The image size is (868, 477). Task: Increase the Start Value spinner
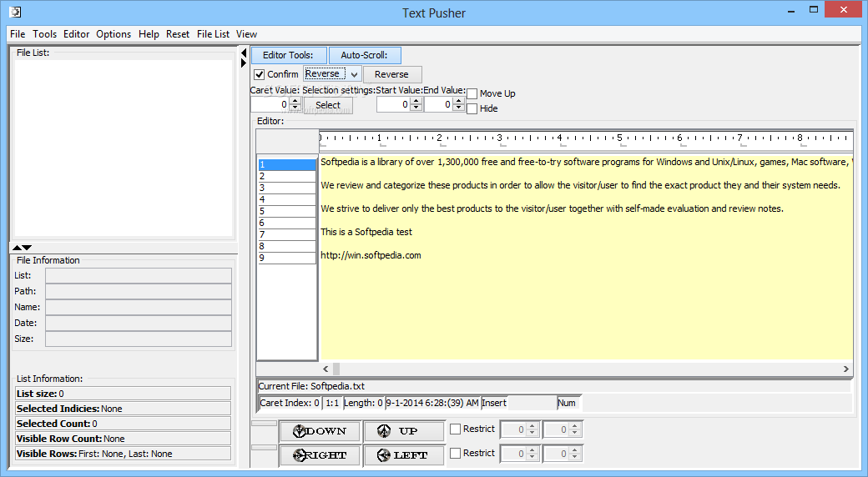(x=416, y=101)
